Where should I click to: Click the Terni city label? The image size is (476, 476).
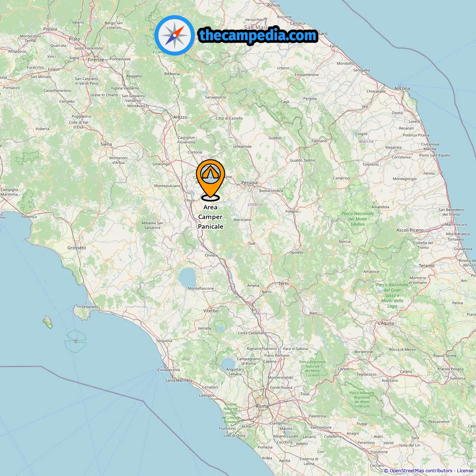pos(283,283)
